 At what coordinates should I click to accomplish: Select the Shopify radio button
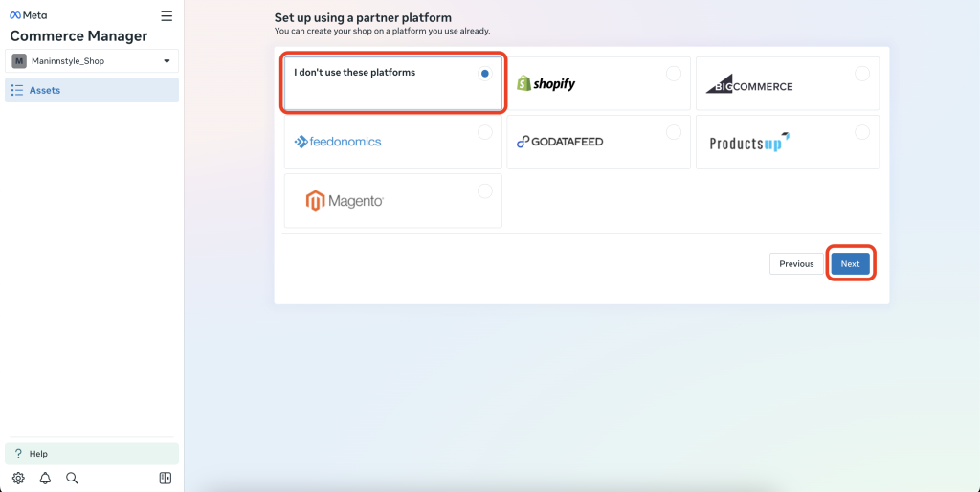[674, 74]
